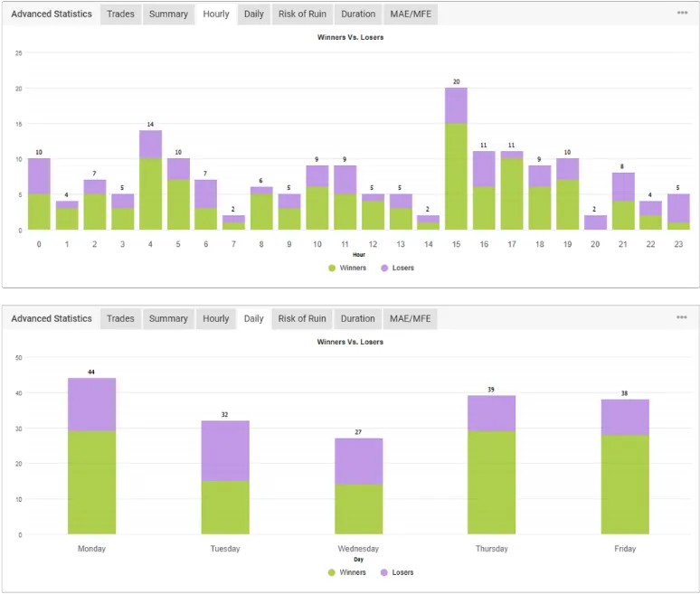Open Trades tab in the daily chart panel
This screenshot has height=594, width=700.
120,318
